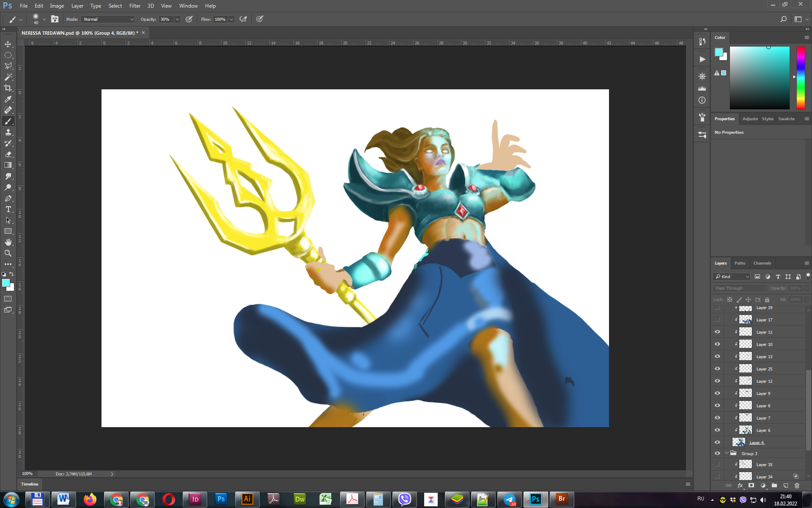This screenshot has height=508, width=812.
Task: Select the Eraser tool
Action: pyautogui.click(x=8, y=154)
